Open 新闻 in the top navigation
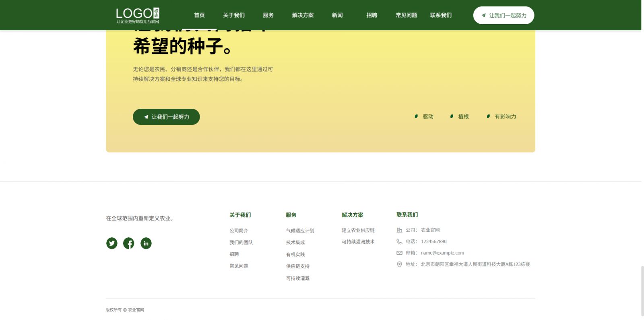 337,15
